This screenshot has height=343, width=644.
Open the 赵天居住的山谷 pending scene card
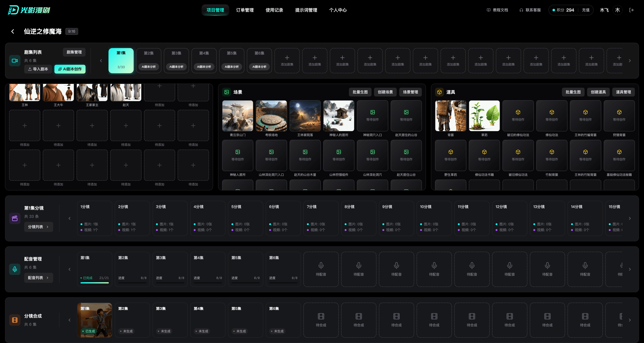[x=406, y=116]
